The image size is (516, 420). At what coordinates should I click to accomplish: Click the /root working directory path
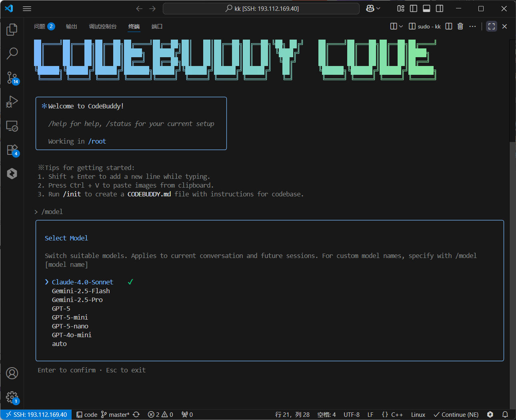pyautogui.click(x=97, y=141)
